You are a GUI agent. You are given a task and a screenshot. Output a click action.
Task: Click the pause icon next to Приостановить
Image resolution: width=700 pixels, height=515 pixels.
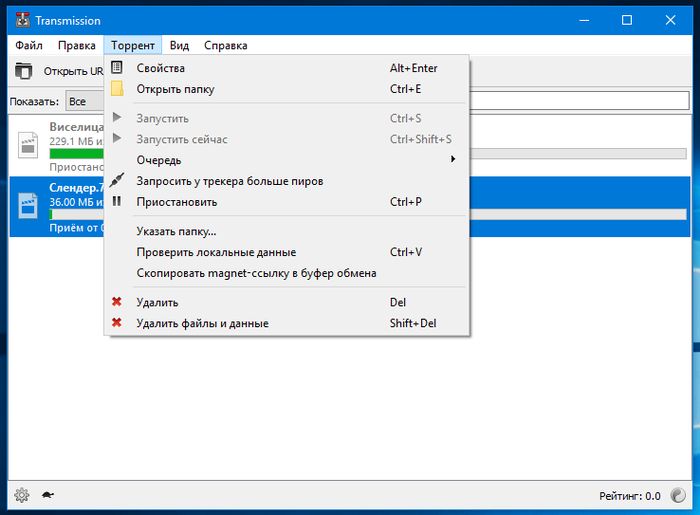117,202
